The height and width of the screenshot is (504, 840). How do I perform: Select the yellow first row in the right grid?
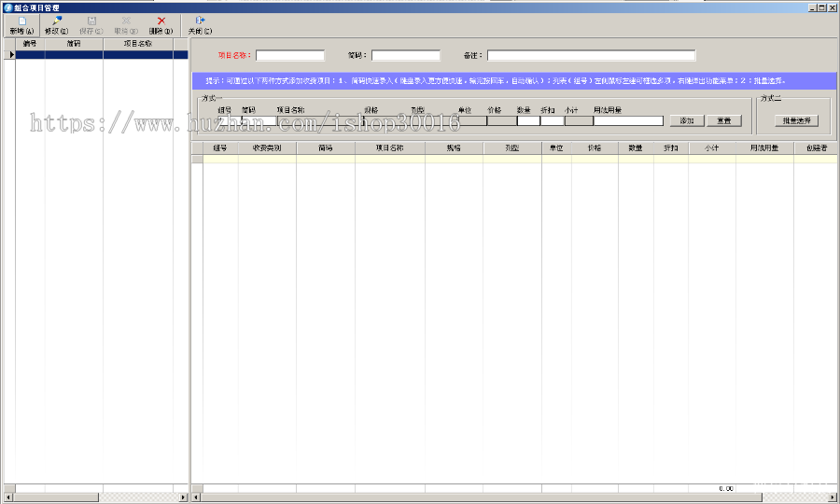coord(520,159)
